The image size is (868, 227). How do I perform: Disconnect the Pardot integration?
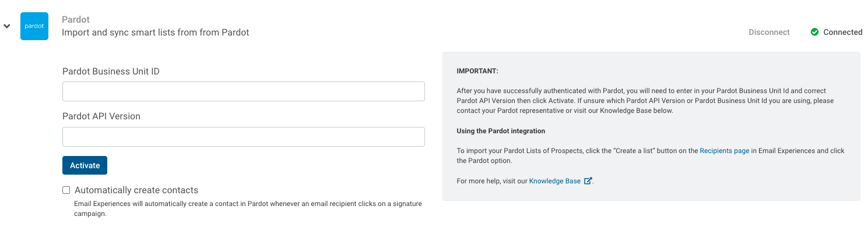(x=769, y=32)
